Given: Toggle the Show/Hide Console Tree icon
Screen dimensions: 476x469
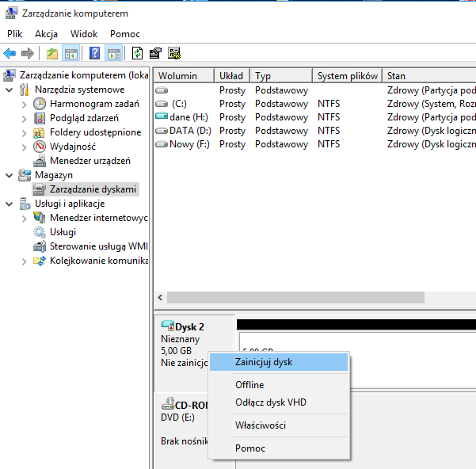Looking at the screenshot, I should tap(70, 53).
